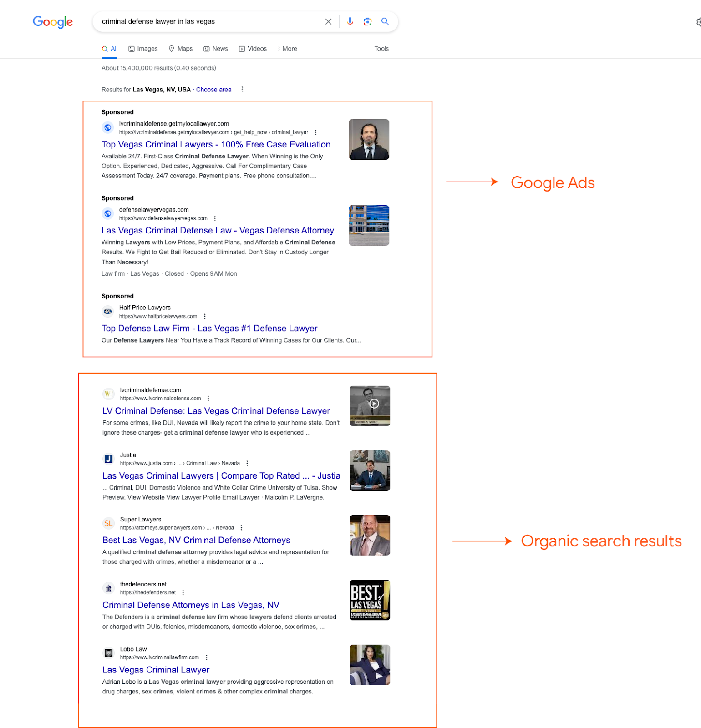Screen dimensions: 701x728
Task: Click the Justia result lawyer thumbnail
Action: coord(370,470)
